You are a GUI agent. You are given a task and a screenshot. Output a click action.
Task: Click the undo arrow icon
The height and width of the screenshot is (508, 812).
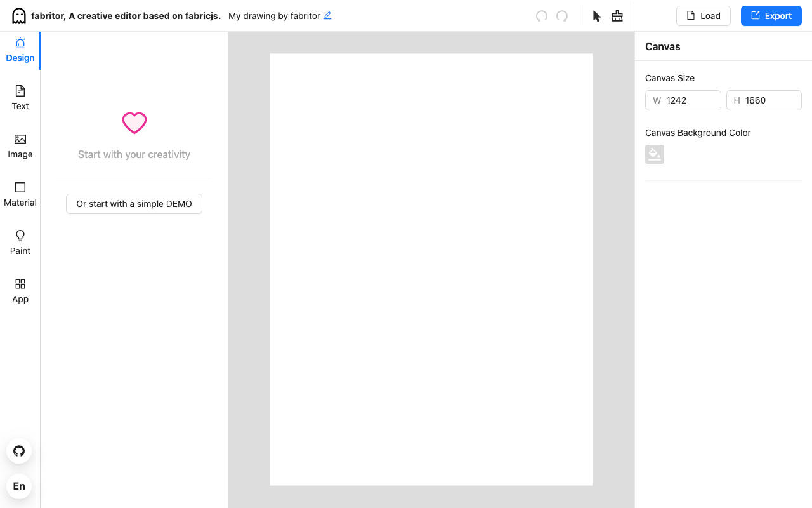tap(542, 16)
